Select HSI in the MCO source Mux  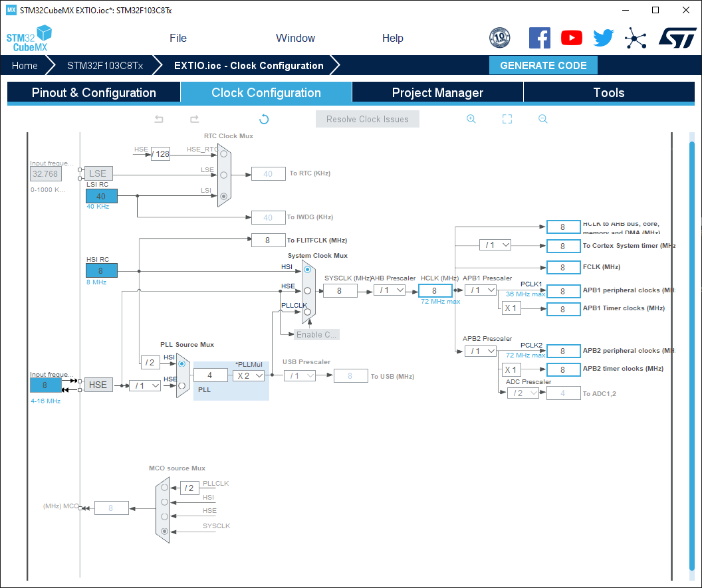pyautogui.click(x=164, y=502)
